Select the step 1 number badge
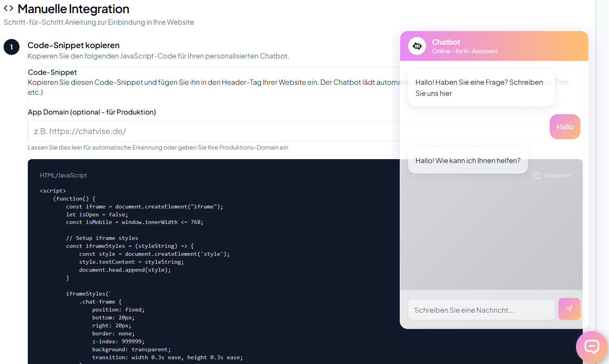Screen dimensions: 609x364 pos(12,47)
